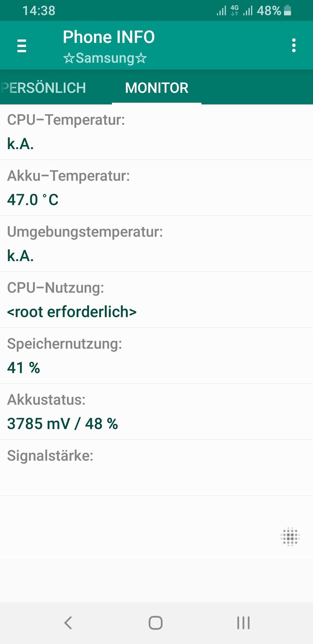This screenshot has height=644, width=313.
Task: Tap the 14:38 clock in status bar
Action: [39, 11]
